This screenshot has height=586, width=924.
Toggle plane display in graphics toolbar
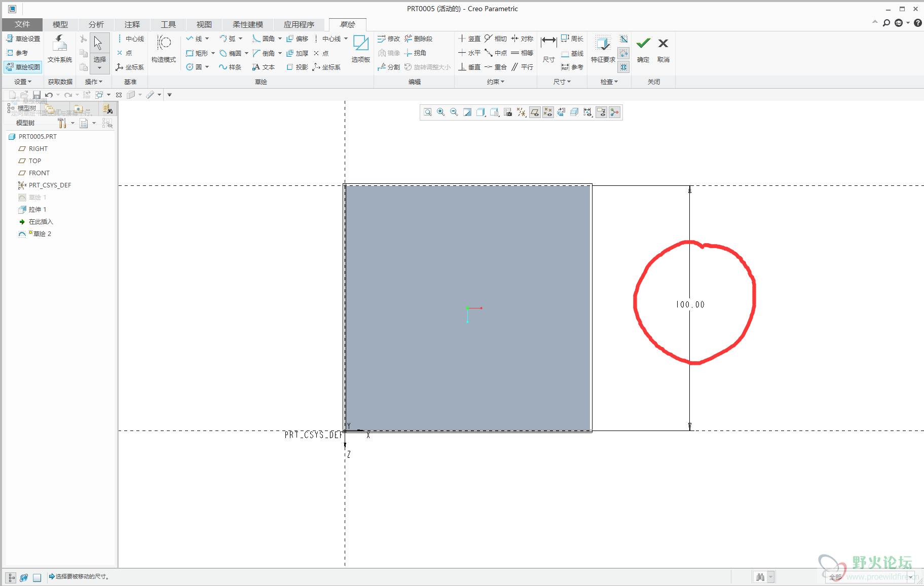pyautogui.click(x=535, y=112)
